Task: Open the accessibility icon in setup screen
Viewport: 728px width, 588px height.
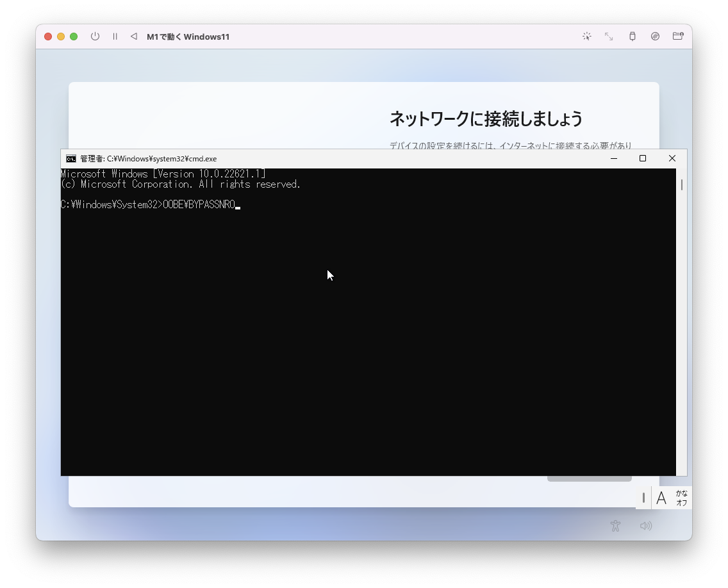Action: coord(616,526)
